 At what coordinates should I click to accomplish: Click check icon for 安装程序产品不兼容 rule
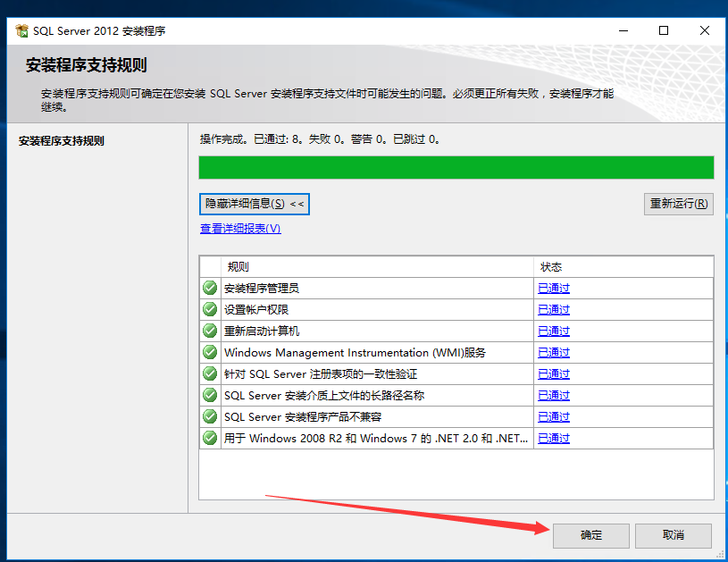(x=210, y=416)
